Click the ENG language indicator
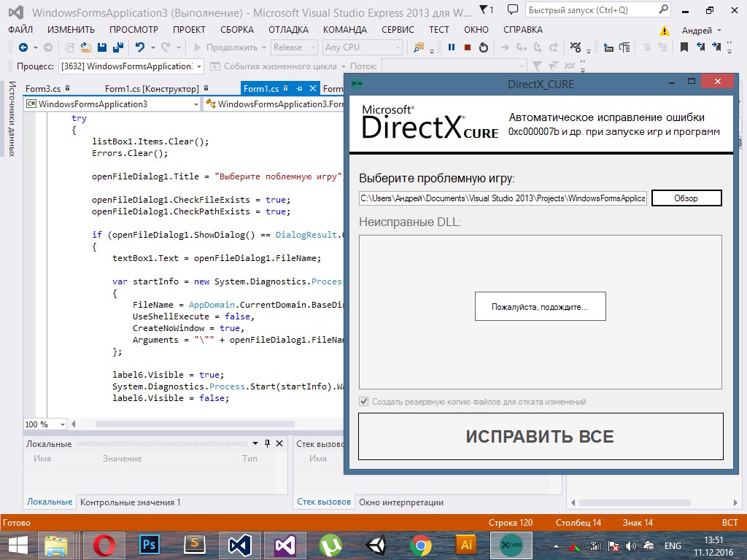This screenshot has height=560, width=747. (x=673, y=546)
